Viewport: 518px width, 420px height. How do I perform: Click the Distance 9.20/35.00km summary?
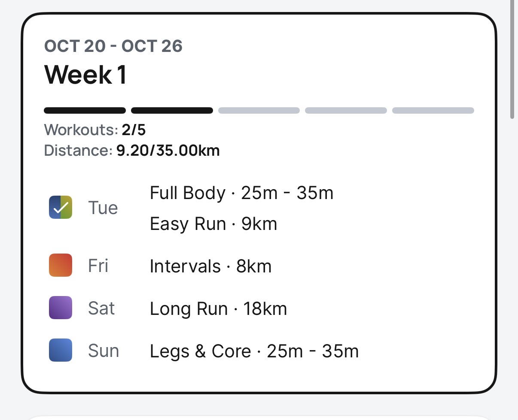(132, 151)
